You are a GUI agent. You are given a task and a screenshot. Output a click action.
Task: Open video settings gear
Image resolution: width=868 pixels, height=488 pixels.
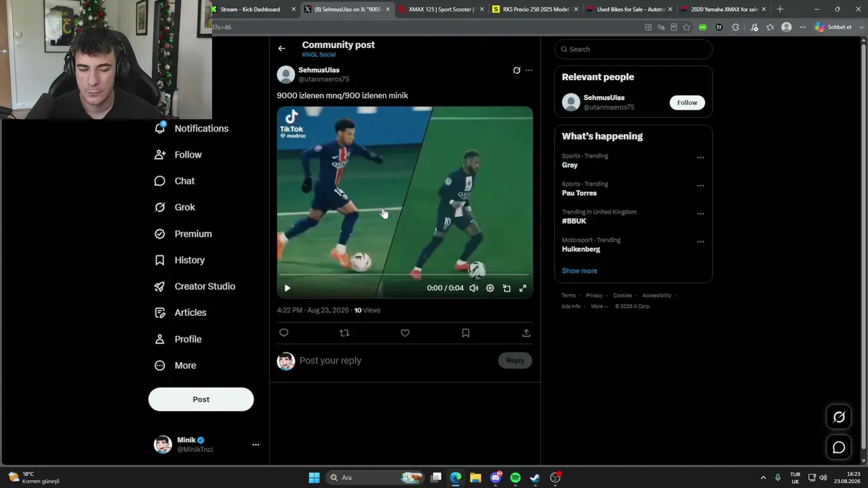pyautogui.click(x=490, y=288)
